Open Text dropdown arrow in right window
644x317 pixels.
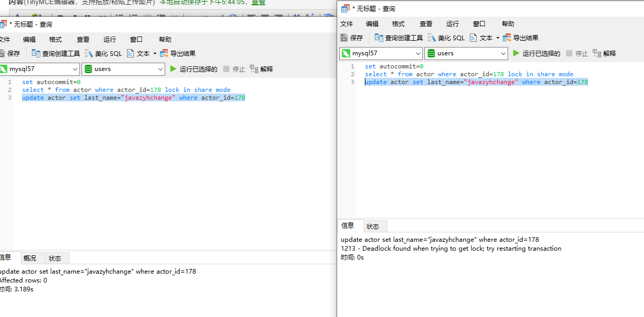498,38
